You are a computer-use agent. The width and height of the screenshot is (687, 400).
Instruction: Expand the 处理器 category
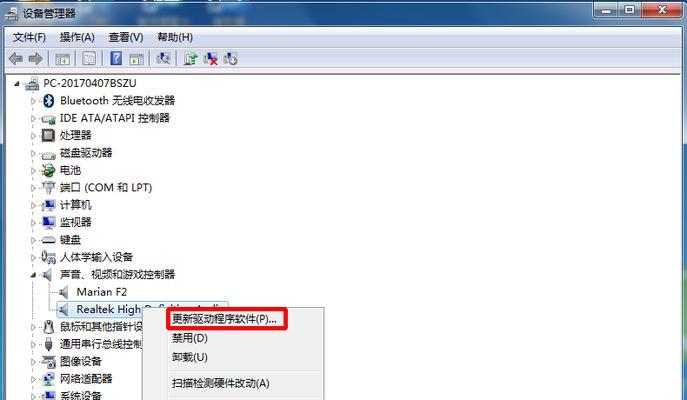coord(33,136)
